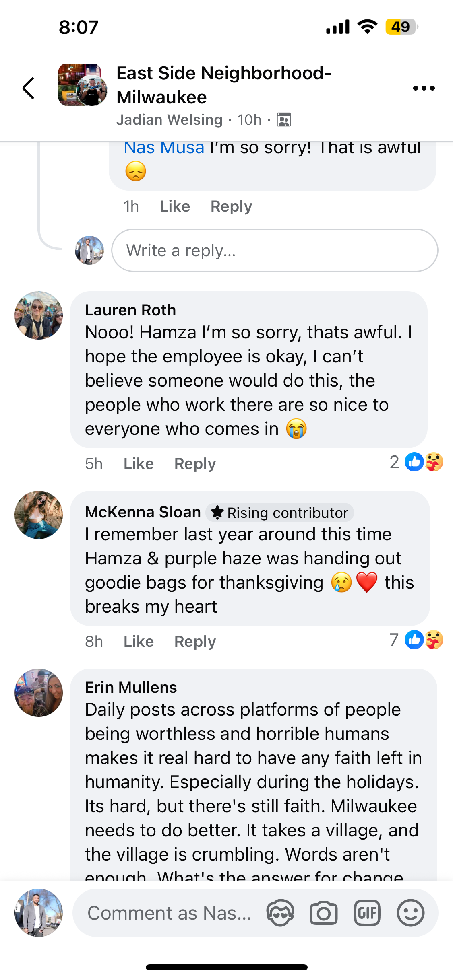Tap the group members privacy icon
Viewport: 453px width, 980px height.
[283, 120]
